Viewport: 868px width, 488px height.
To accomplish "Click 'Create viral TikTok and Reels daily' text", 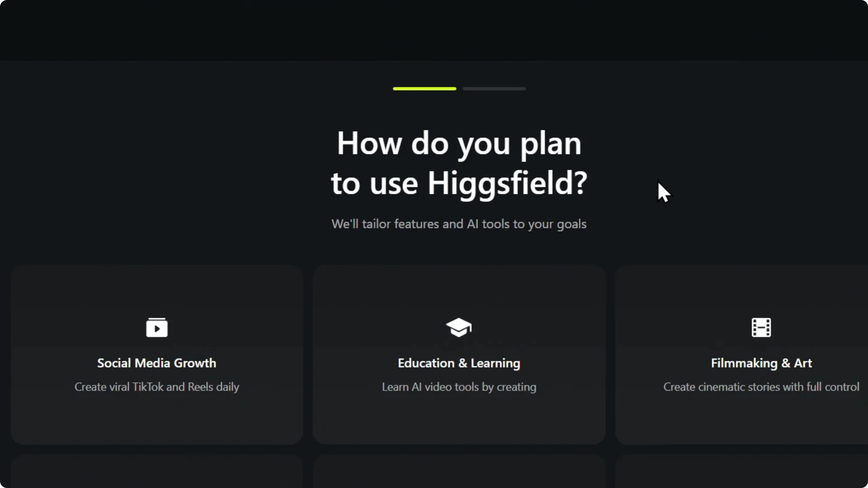I will [x=157, y=387].
